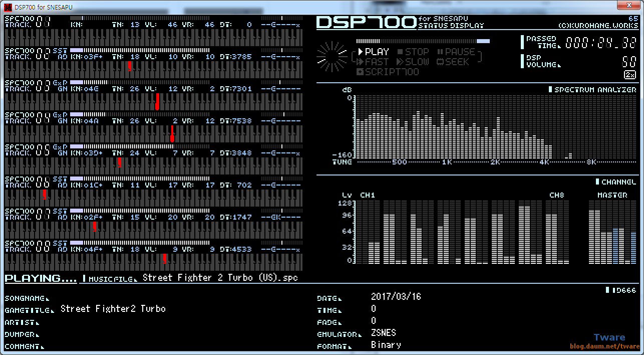Image resolution: width=644 pixels, height=355 pixels.
Task: Click the DSP VOLUME value 50
Action: click(x=629, y=62)
